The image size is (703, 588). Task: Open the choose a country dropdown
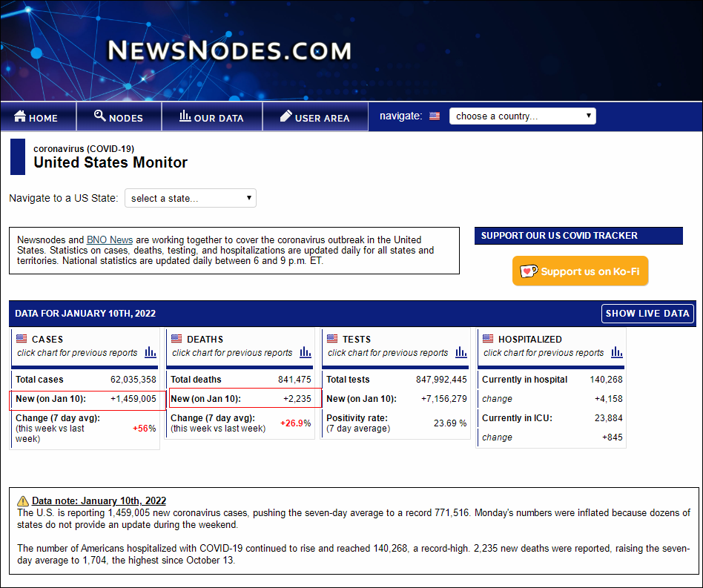tap(523, 116)
